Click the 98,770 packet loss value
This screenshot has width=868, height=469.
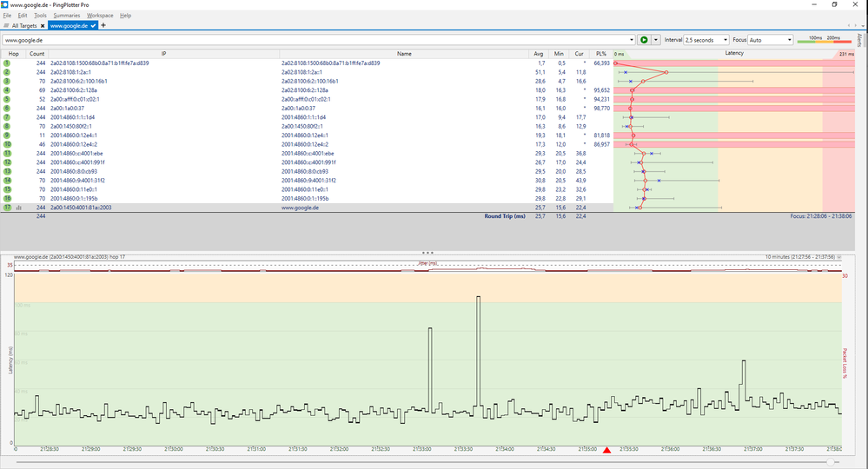point(602,109)
